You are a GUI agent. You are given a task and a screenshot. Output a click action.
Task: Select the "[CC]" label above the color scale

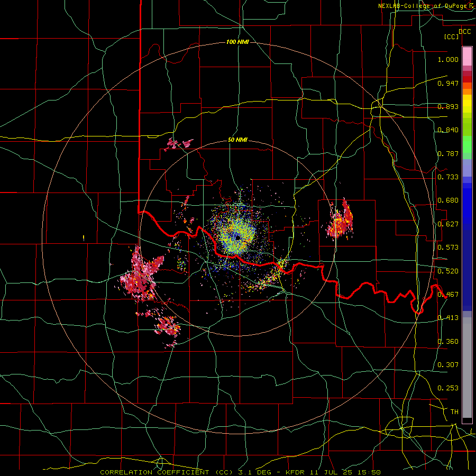click(x=452, y=36)
